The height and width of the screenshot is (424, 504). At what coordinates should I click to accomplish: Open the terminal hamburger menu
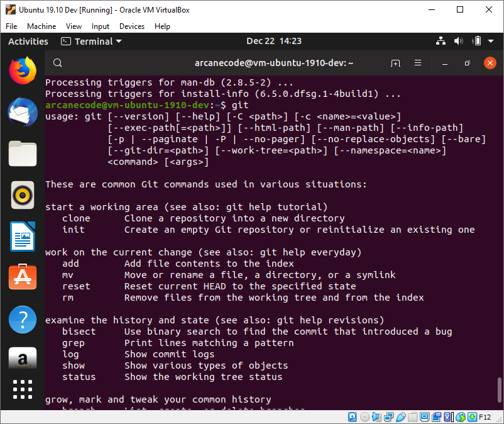coord(418,63)
